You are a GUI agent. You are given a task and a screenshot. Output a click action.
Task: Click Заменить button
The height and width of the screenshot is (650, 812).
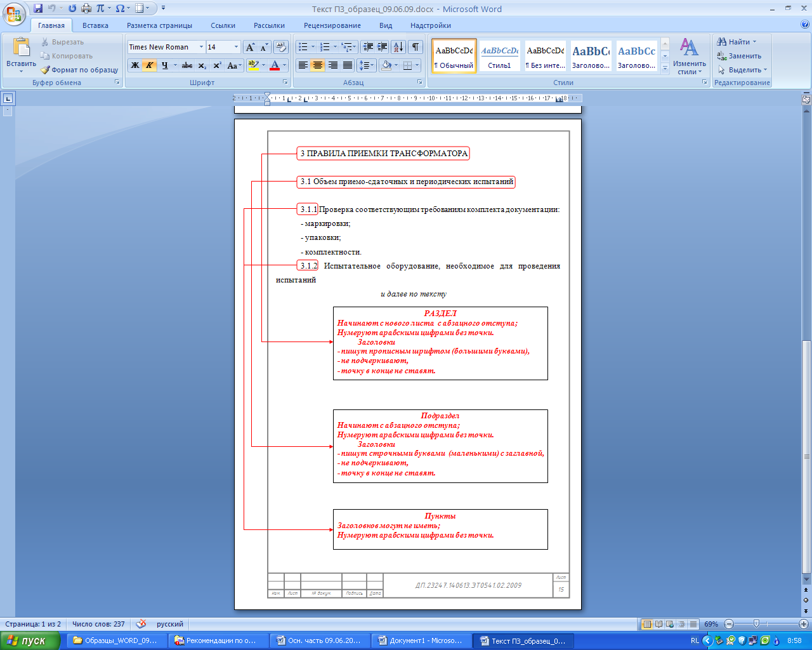pyautogui.click(x=739, y=56)
